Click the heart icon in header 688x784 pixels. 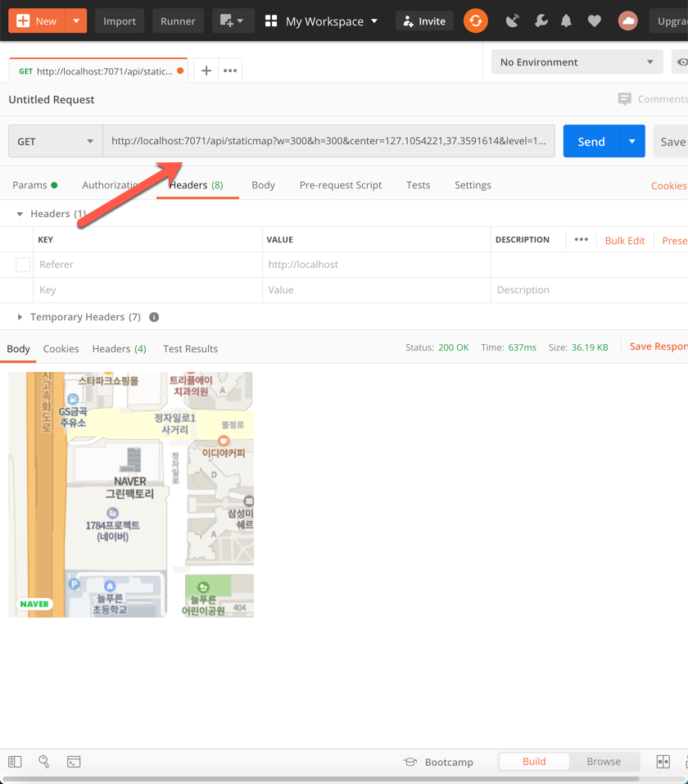pyautogui.click(x=594, y=21)
